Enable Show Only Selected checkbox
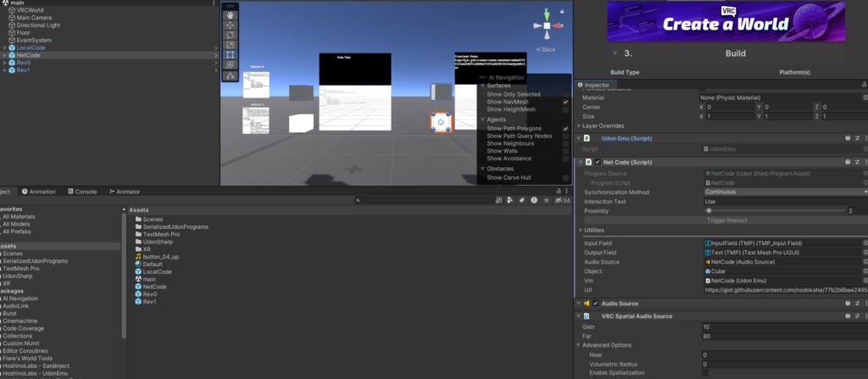This screenshot has width=868, height=379. click(x=565, y=95)
